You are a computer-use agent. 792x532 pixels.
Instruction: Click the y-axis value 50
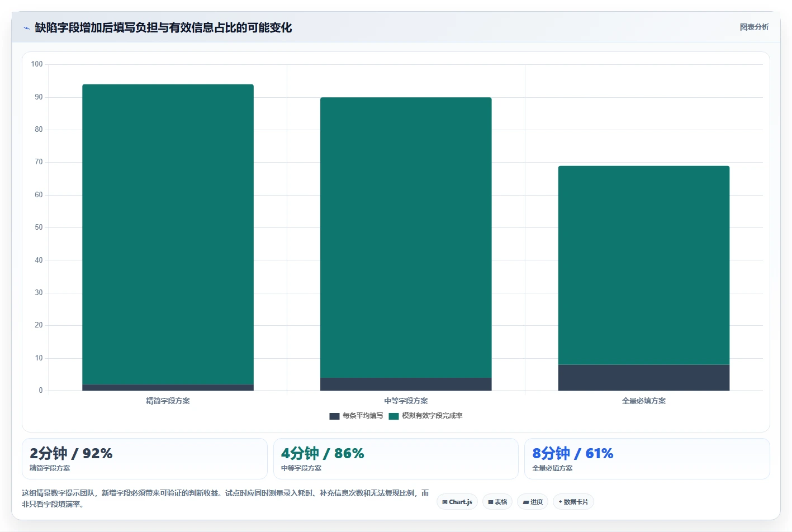39,227
